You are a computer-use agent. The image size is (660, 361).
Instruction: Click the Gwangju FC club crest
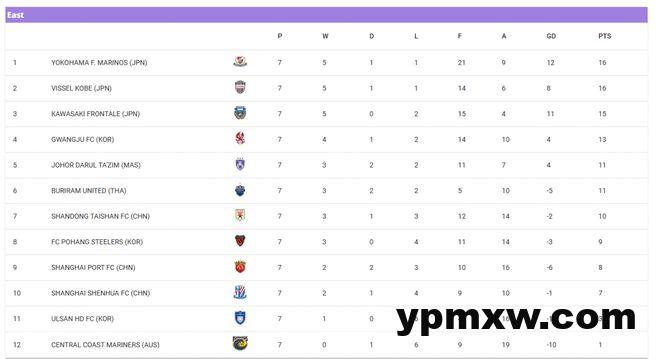240,138
